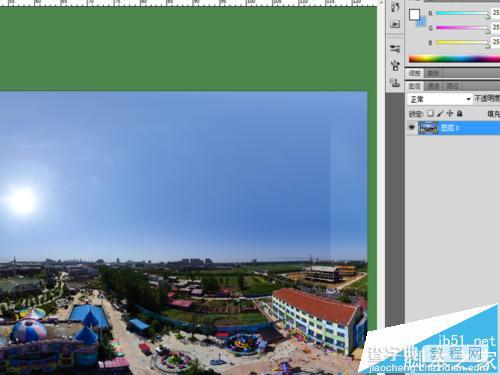Image resolution: width=500 pixels, height=375 pixels.
Task: Toggle lock image pixels brush icon
Action: 440,113
